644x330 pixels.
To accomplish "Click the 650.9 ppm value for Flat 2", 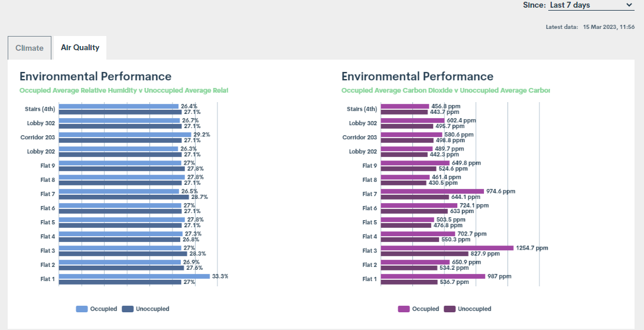I will coord(467,262).
